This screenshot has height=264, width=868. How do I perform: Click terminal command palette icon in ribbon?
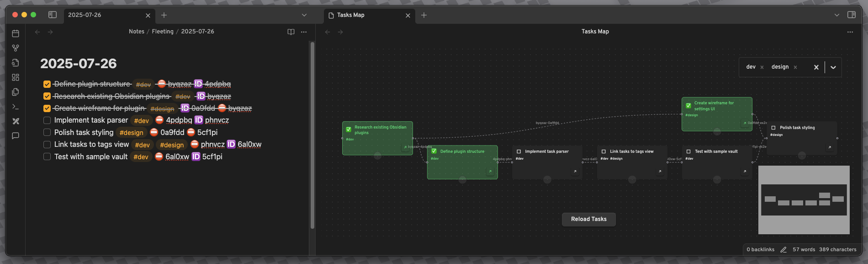point(16,107)
